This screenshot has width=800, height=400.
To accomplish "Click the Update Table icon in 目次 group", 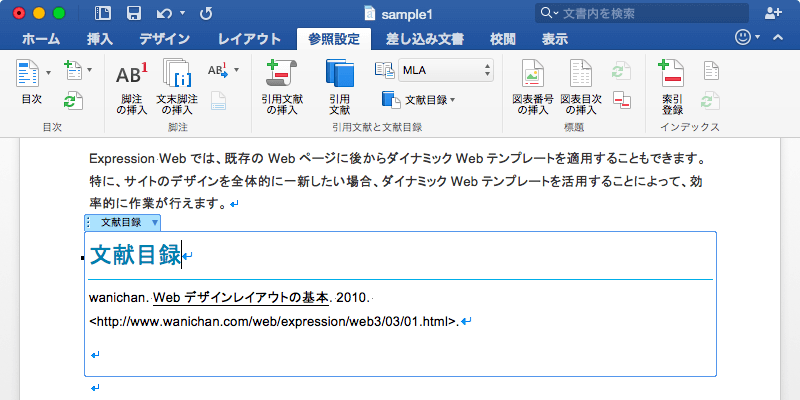I will pos(73,101).
